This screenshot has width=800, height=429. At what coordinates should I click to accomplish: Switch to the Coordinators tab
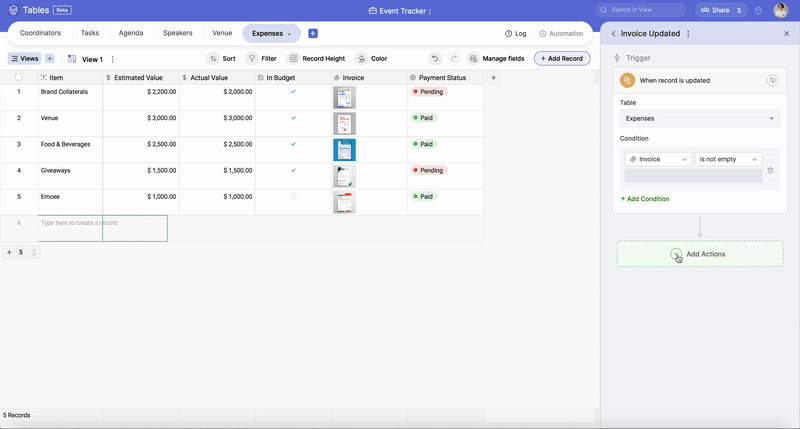[x=40, y=33]
